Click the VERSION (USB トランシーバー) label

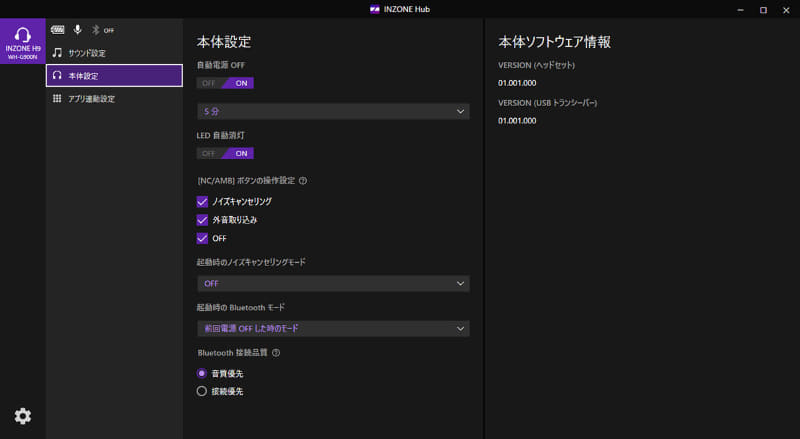pyautogui.click(x=547, y=103)
